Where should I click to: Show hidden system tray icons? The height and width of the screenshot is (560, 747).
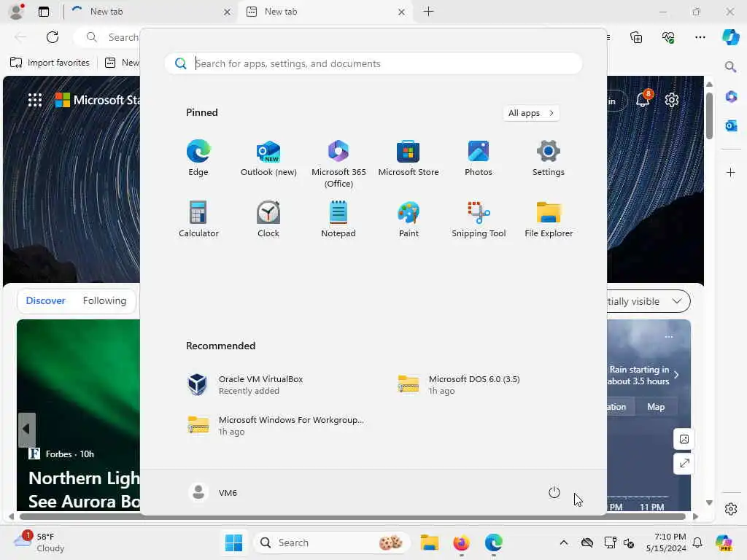click(x=564, y=542)
